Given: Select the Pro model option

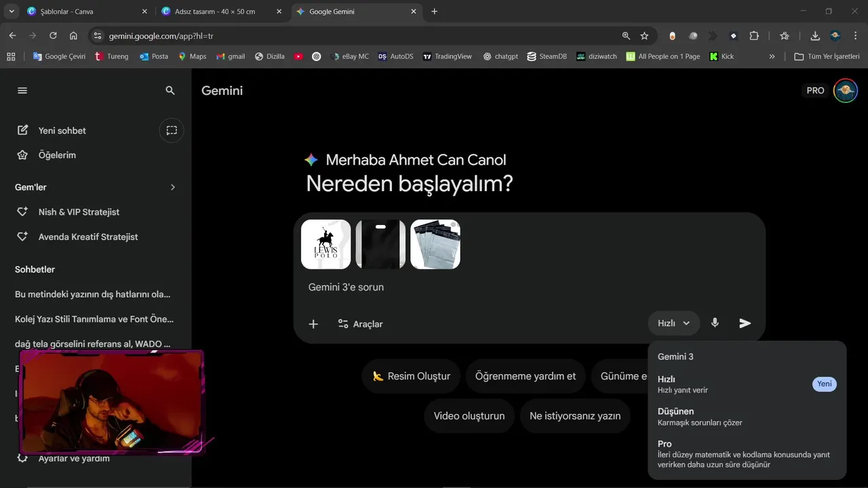Looking at the screenshot, I should click(x=747, y=454).
